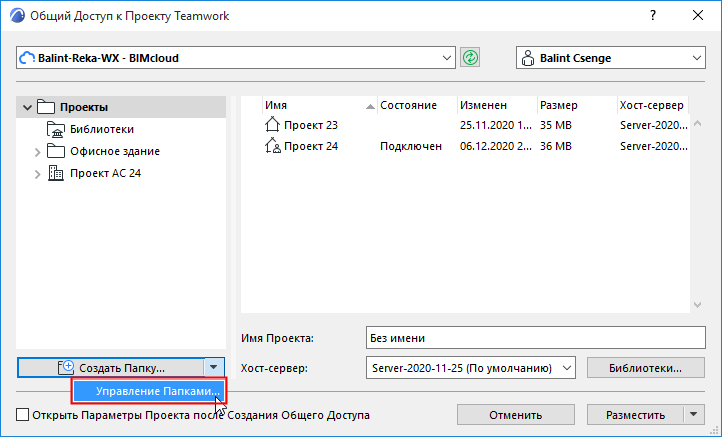
Task: Click the 36 MB size cell
Action: tap(556, 146)
